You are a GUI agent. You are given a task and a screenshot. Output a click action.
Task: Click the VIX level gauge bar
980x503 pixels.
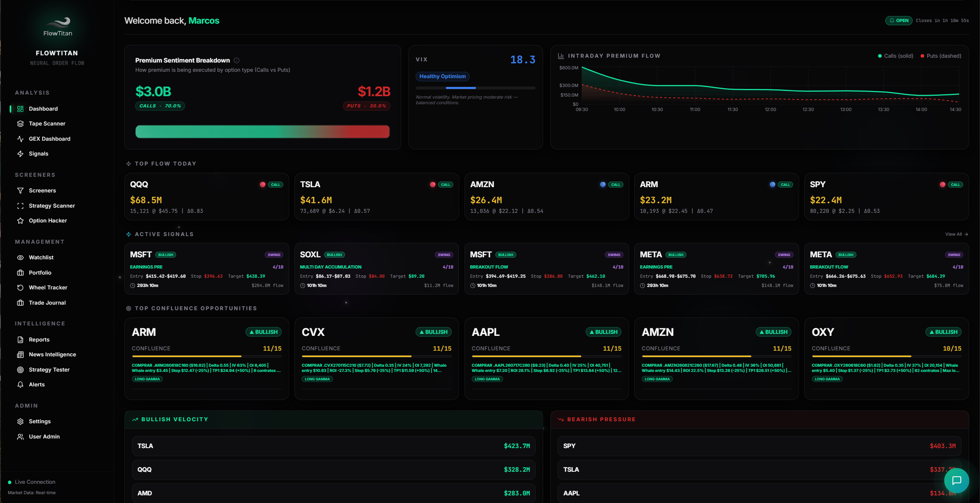(475, 88)
